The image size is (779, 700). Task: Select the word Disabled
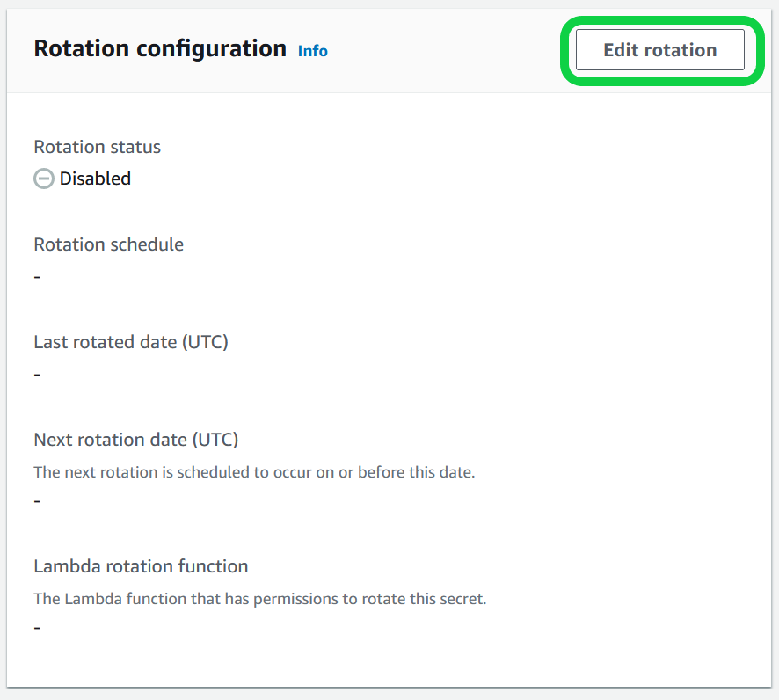point(96,179)
